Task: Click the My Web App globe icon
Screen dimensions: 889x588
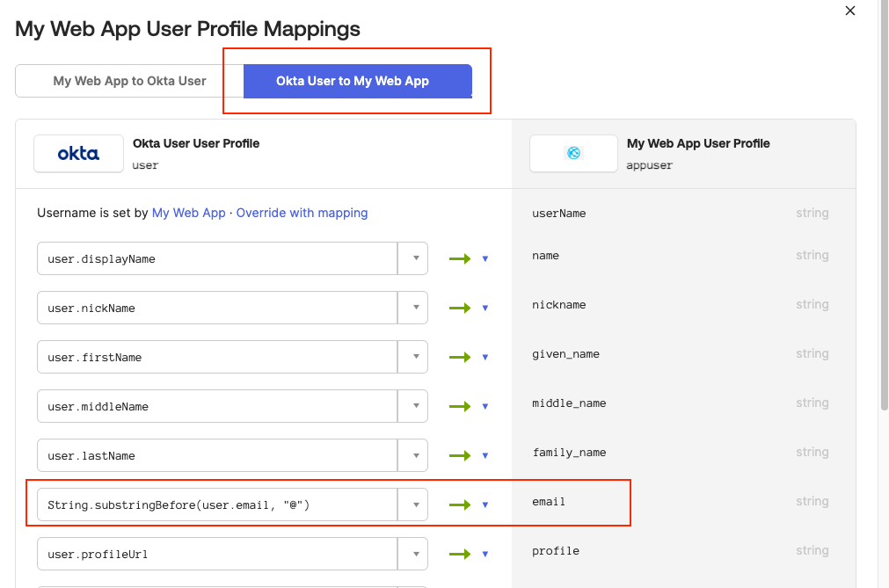Action: point(572,153)
